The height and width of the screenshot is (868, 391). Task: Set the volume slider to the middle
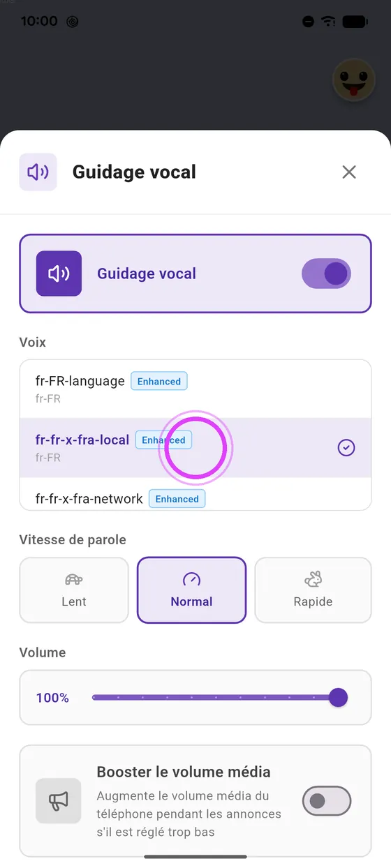pos(215,697)
